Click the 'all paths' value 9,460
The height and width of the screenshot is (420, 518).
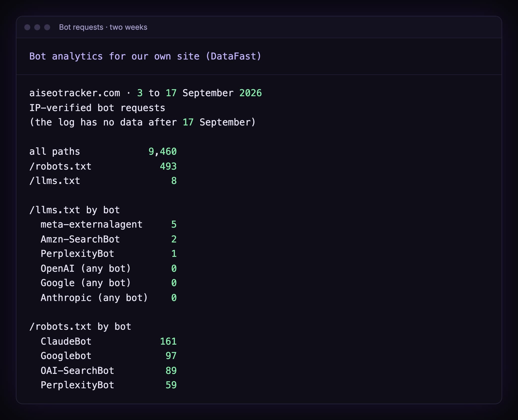pyautogui.click(x=162, y=151)
